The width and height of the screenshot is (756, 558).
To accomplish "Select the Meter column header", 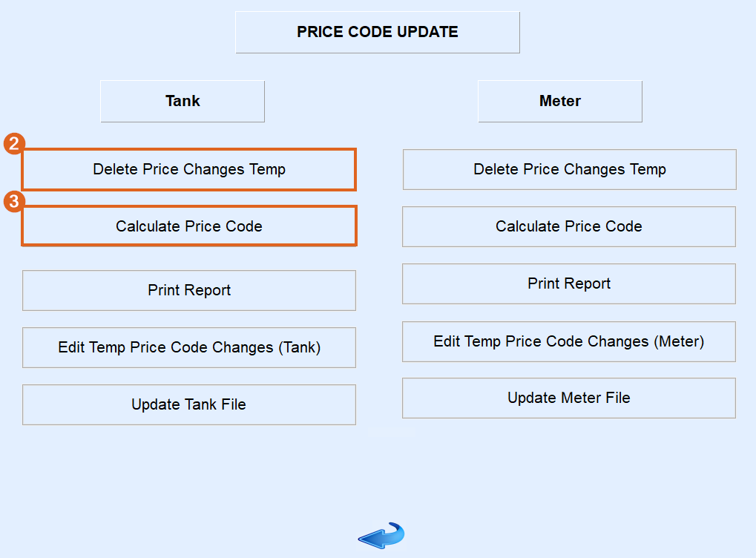I will pos(560,101).
